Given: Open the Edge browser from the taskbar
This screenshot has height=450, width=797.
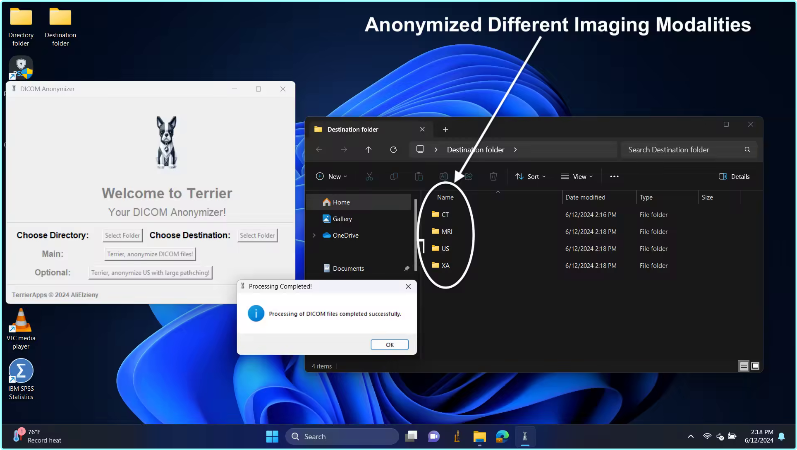Looking at the screenshot, I should (x=503, y=436).
